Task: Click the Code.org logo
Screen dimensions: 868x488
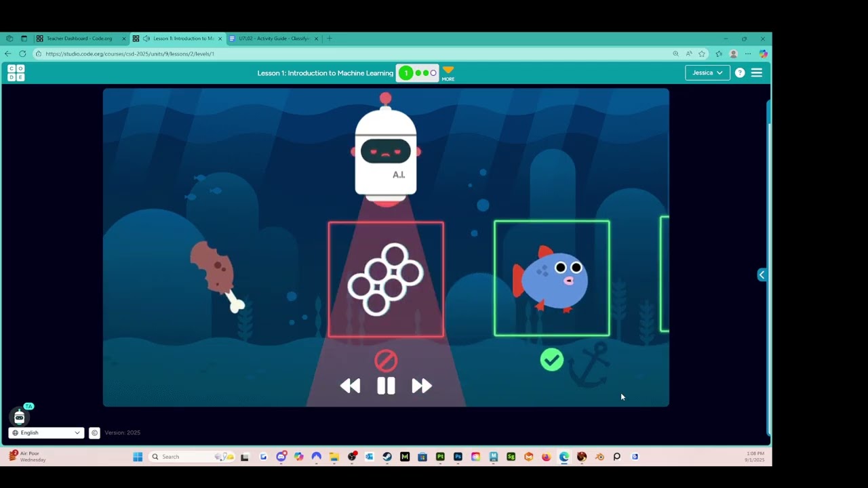Action: click(x=16, y=73)
